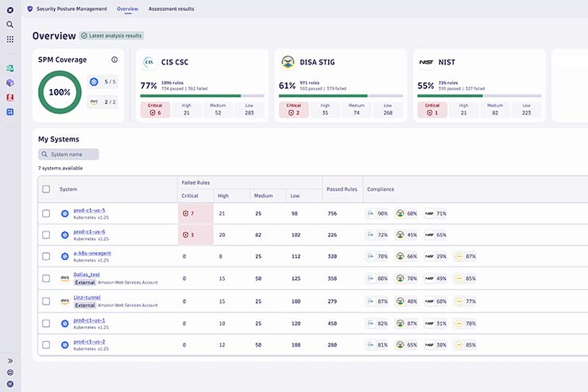Tick the Linz-tunnel row checkbox
The width and height of the screenshot is (588, 392).
coord(46,301)
